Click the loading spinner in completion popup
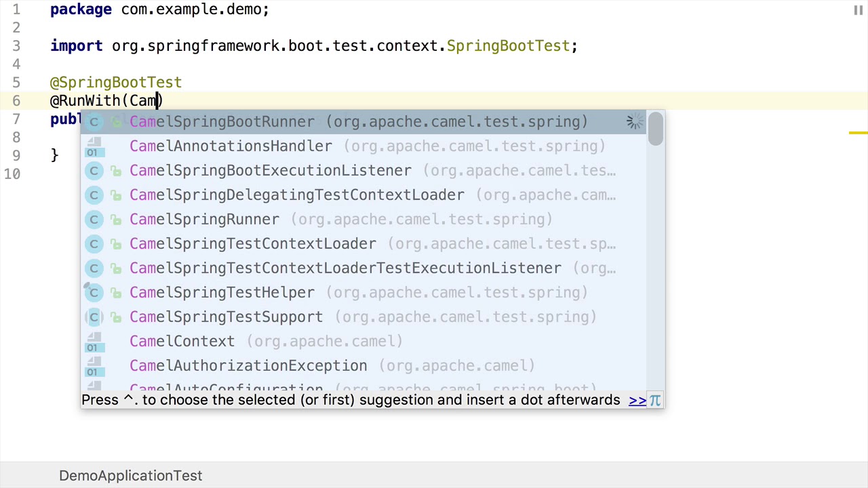Image resolution: width=868 pixels, height=488 pixels. pos(635,122)
